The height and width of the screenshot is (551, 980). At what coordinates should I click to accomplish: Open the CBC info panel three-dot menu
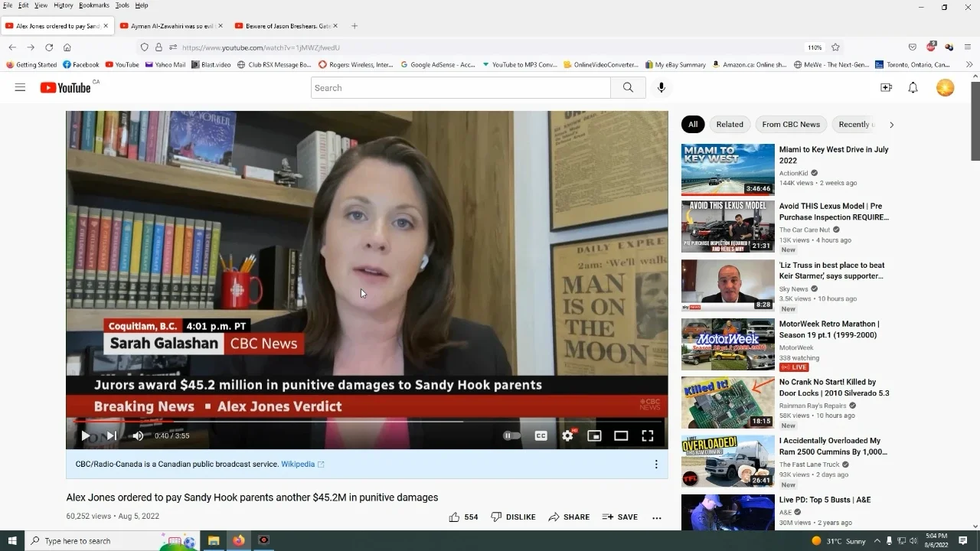[656, 464]
